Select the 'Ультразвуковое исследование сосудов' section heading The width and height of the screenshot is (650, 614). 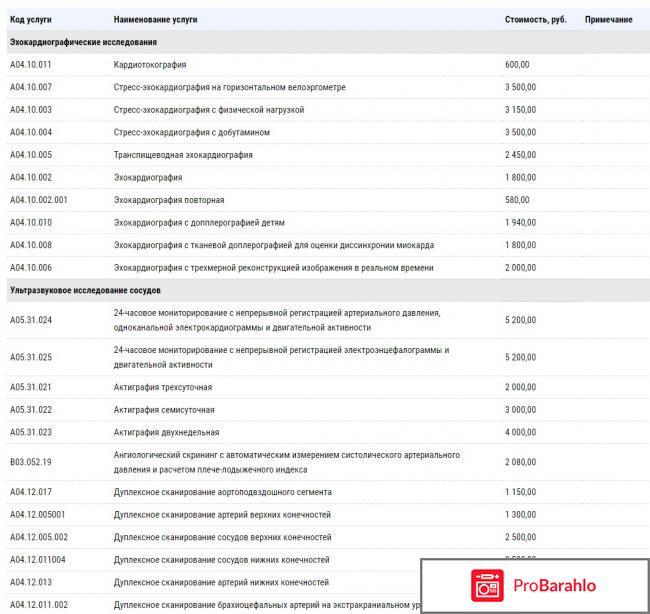(85, 289)
